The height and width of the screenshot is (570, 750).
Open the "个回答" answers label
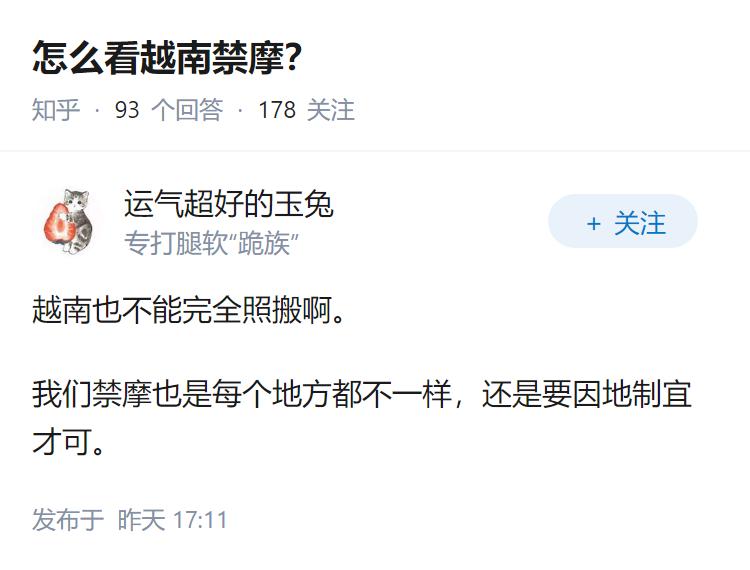[187, 110]
